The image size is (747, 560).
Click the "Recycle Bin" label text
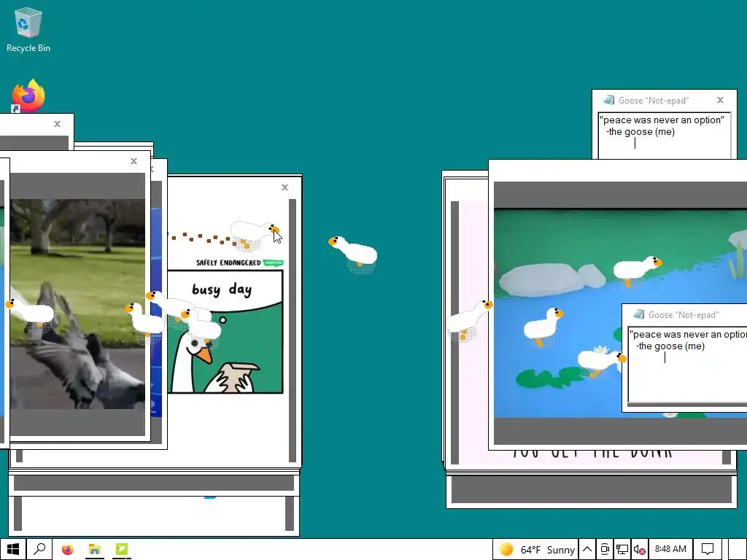28,48
